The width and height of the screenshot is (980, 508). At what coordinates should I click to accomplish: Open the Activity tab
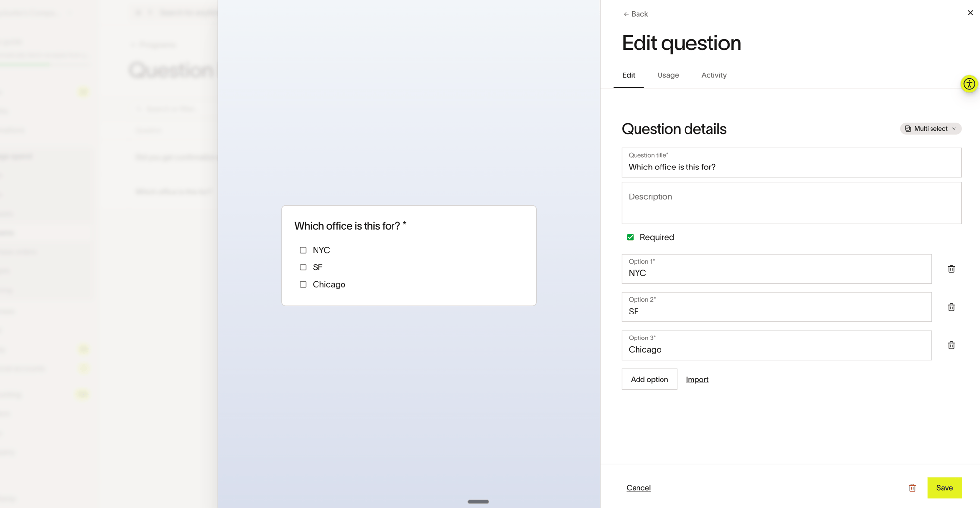pos(714,75)
